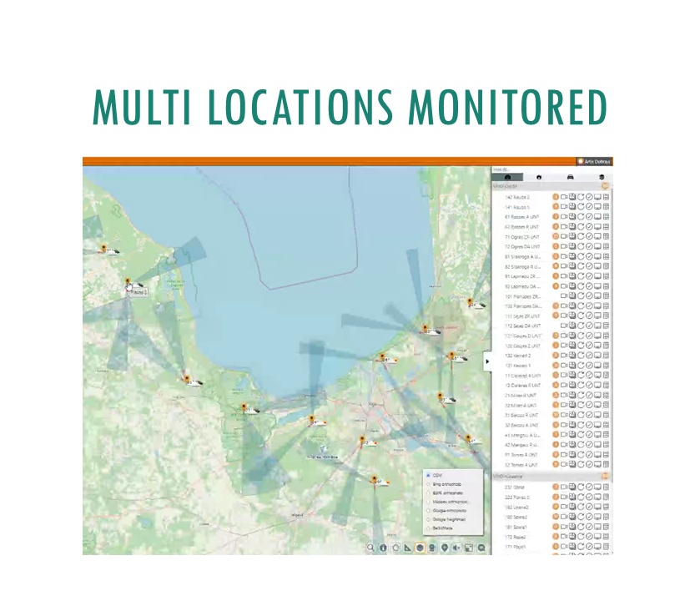Click the location pin marker tool
The width and height of the screenshot is (700, 601).
[445, 548]
